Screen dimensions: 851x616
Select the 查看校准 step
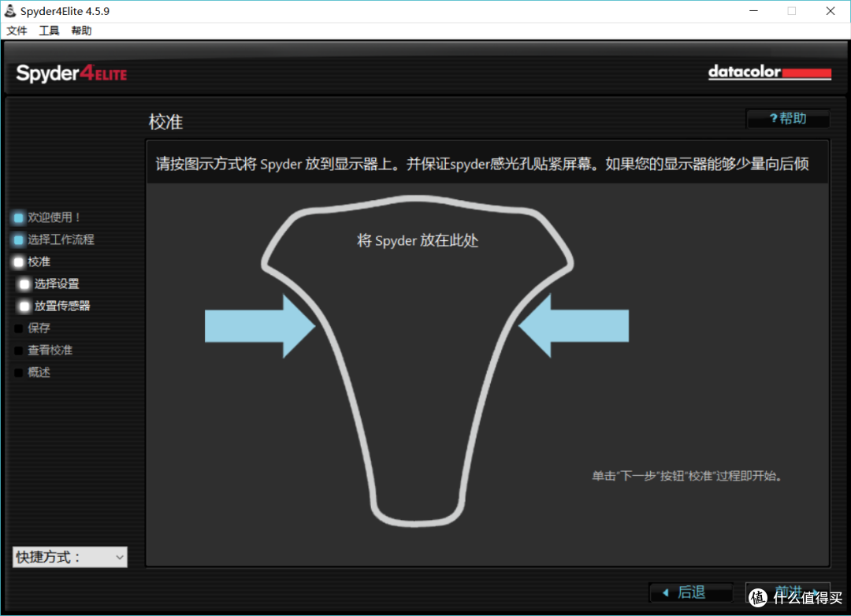tap(50, 350)
